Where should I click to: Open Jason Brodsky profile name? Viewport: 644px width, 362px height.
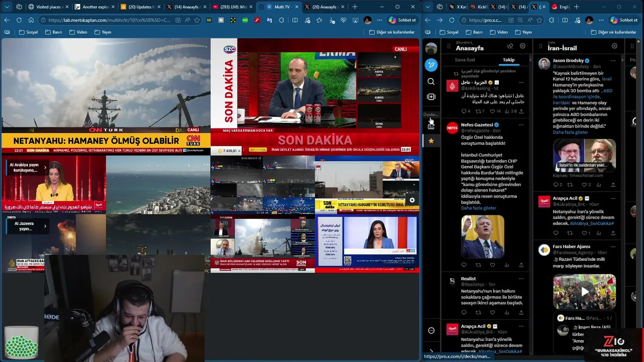[x=568, y=60]
